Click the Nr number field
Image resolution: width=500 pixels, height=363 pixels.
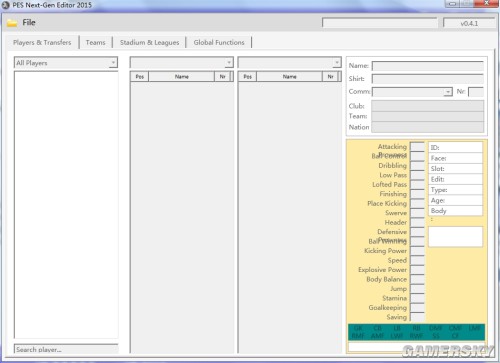[476, 92]
